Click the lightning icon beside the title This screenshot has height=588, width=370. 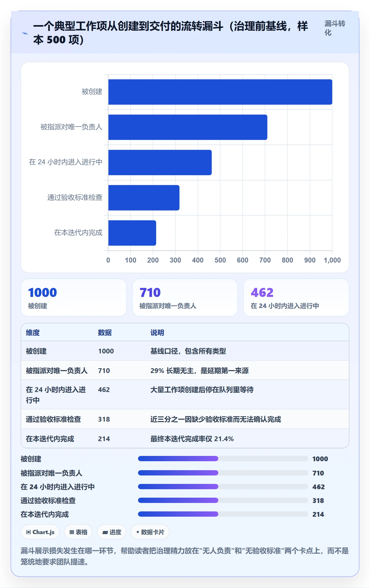pos(25,33)
